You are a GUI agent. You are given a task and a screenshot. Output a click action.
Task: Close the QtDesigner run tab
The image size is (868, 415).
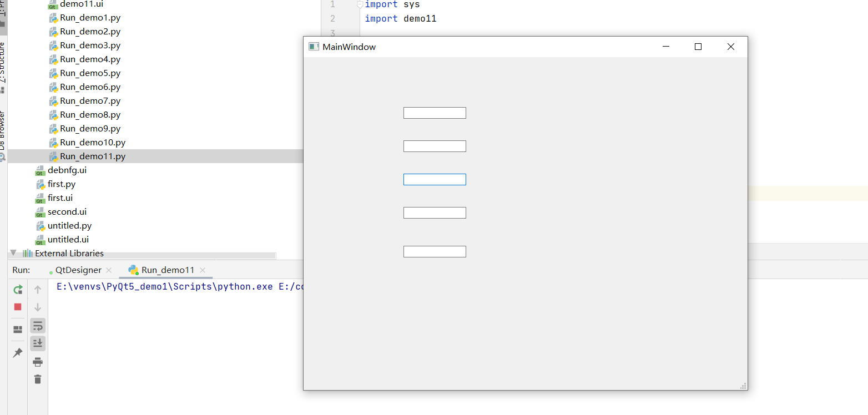pyautogui.click(x=109, y=270)
